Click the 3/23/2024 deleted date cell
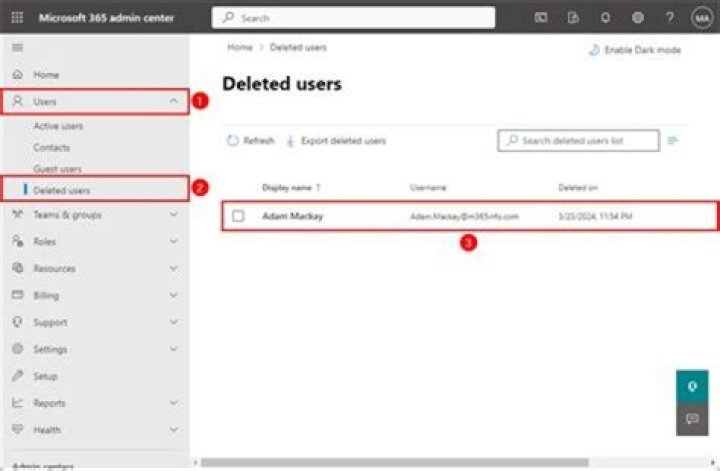720x471 pixels. point(595,216)
